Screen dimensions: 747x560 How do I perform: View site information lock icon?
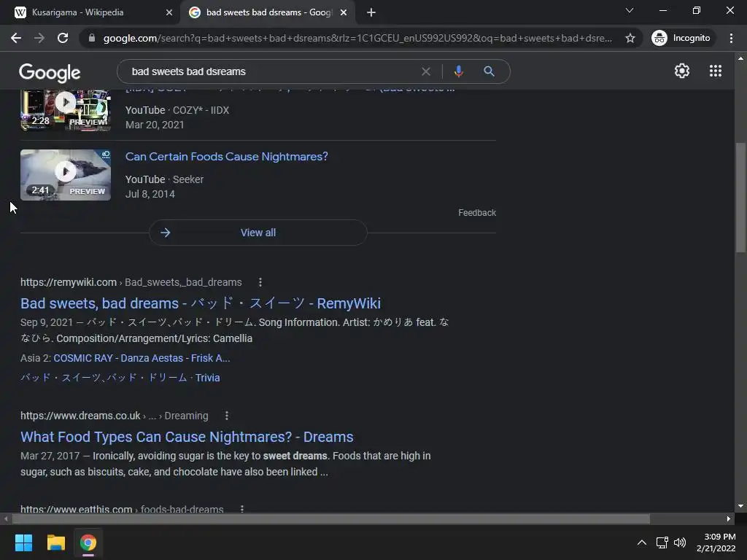pyautogui.click(x=91, y=38)
